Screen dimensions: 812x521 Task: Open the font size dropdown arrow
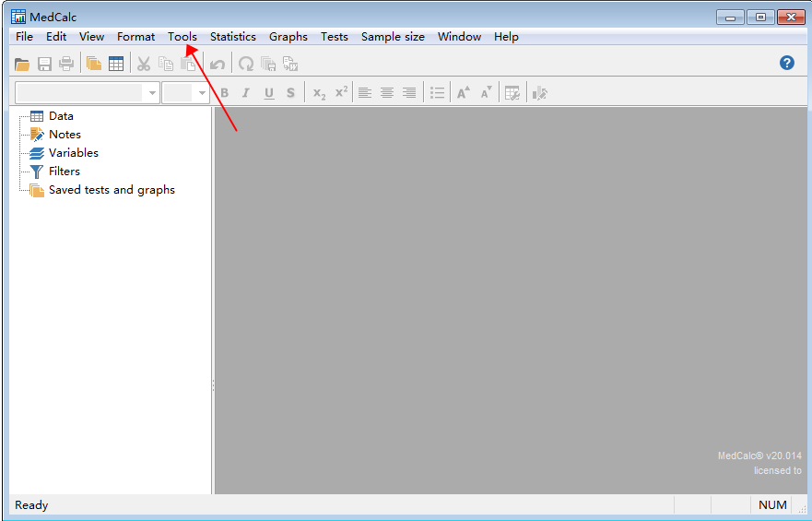[202, 93]
